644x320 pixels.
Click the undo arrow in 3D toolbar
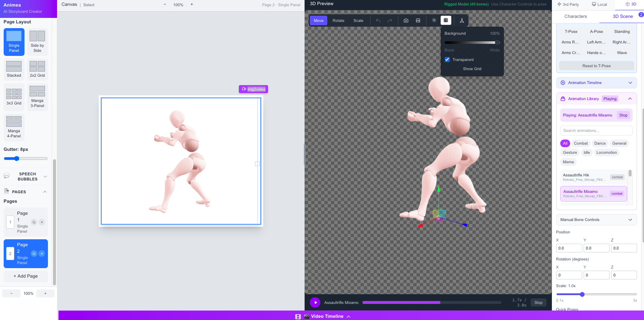(378, 21)
